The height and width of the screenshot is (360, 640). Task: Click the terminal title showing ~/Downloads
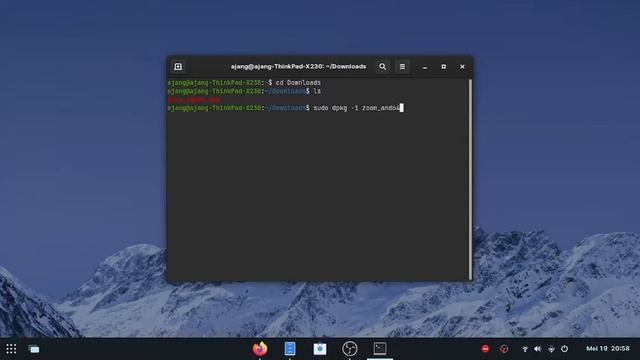point(298,67)
